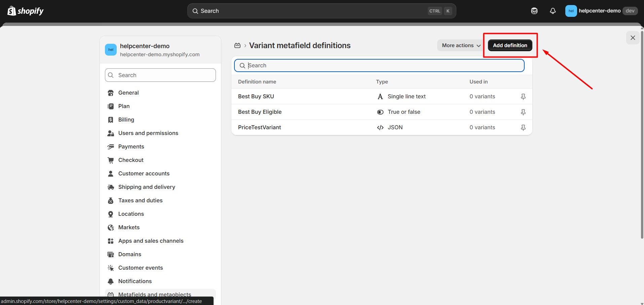Expand the More actions dropdown
This screenshot has height=305, width=644.
(461, 45)
